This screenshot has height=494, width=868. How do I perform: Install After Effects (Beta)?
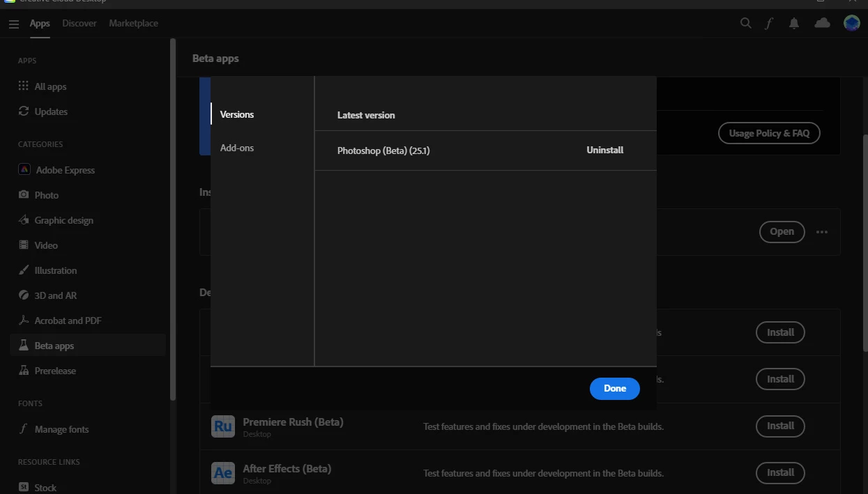pyautogui.click(x=780, y=472)
